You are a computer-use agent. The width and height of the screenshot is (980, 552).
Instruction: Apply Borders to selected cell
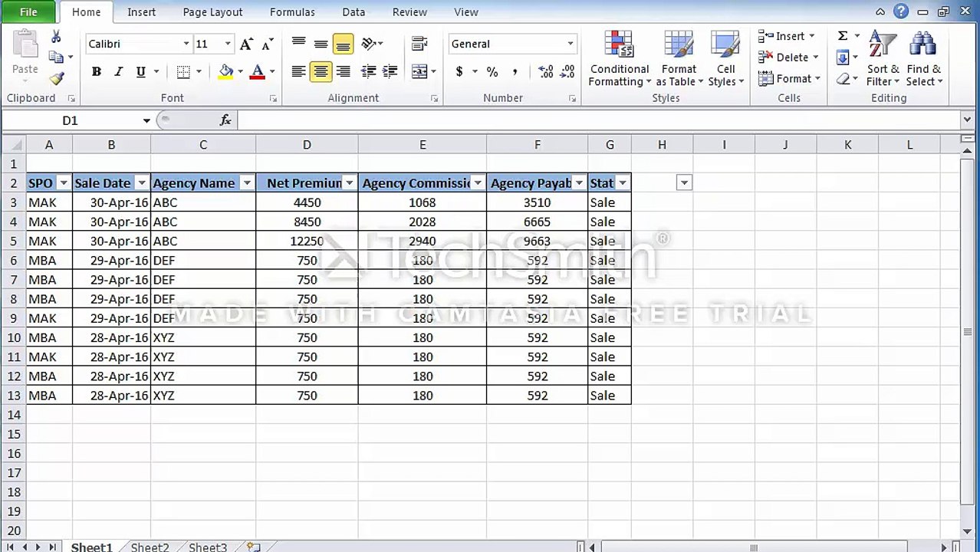[183, 72]
